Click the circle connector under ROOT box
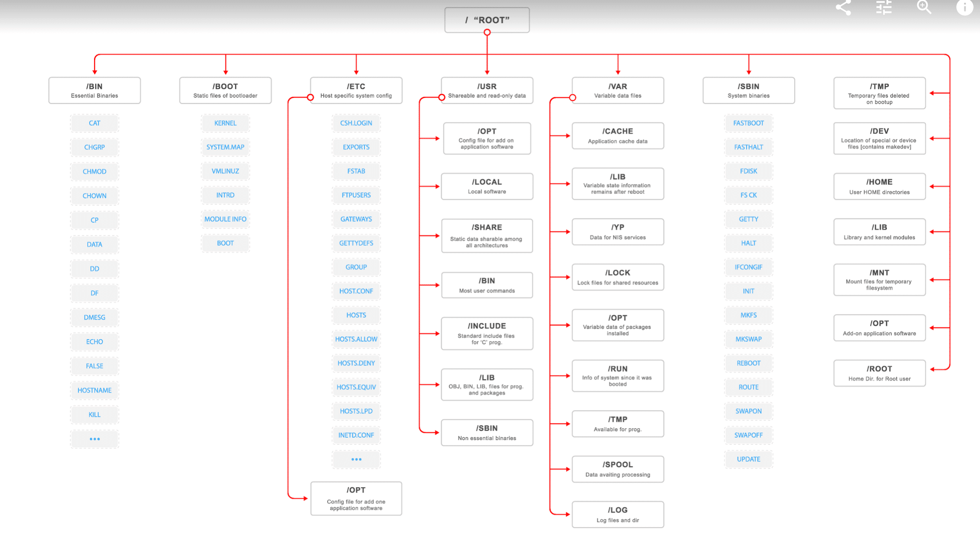Viewport: 980px width, 538px height. (487, 32)
